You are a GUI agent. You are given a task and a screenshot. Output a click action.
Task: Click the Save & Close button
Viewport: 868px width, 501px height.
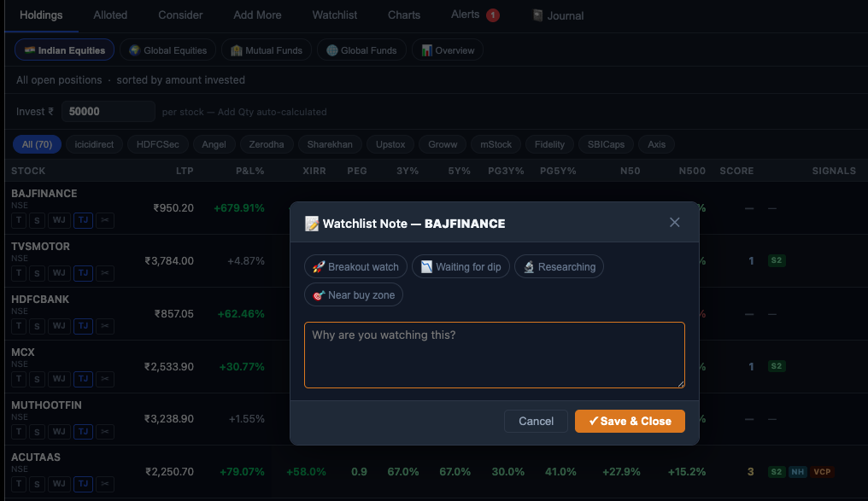coord(630,421)
